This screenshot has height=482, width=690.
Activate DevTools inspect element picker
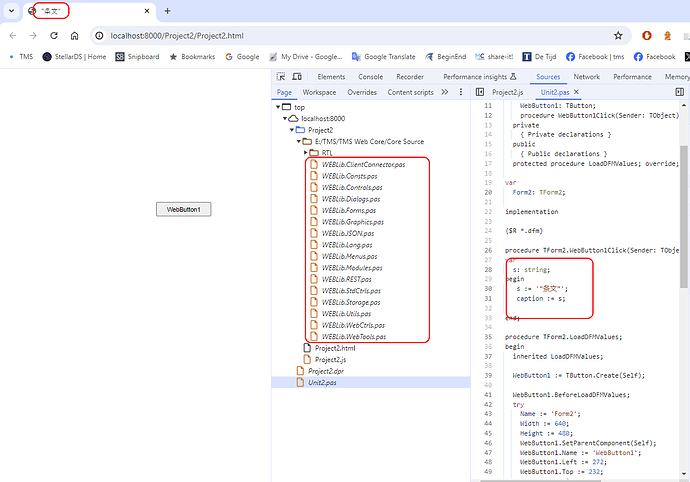[281, 77]
